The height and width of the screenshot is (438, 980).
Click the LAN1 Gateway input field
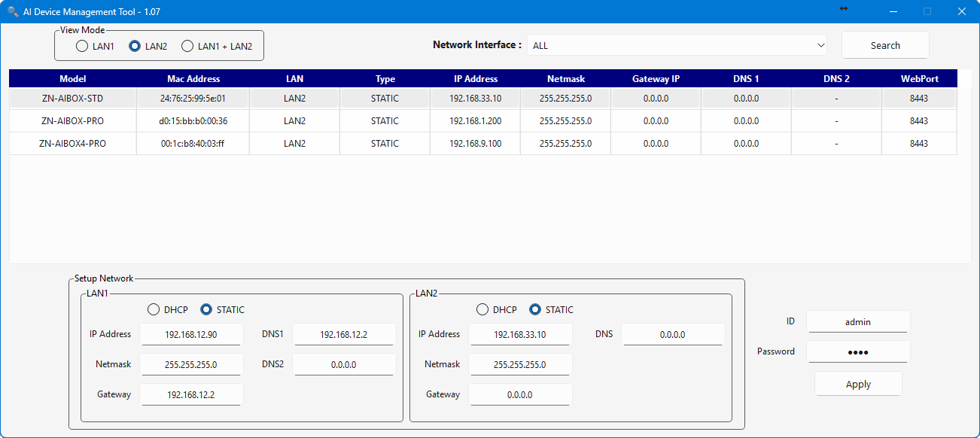[x=191, y=394]
